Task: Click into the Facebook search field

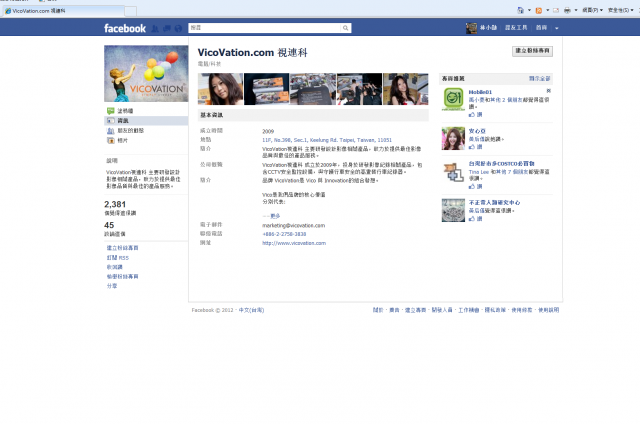Action: point(264,28)
